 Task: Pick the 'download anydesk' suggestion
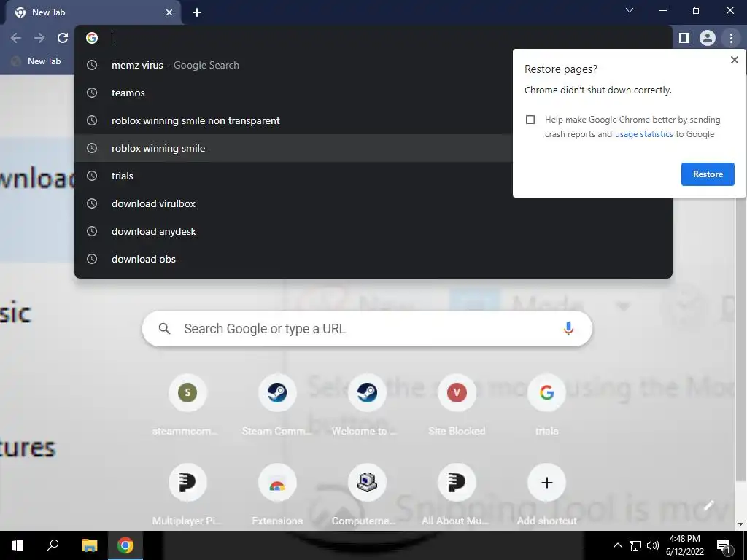point(373,231)
